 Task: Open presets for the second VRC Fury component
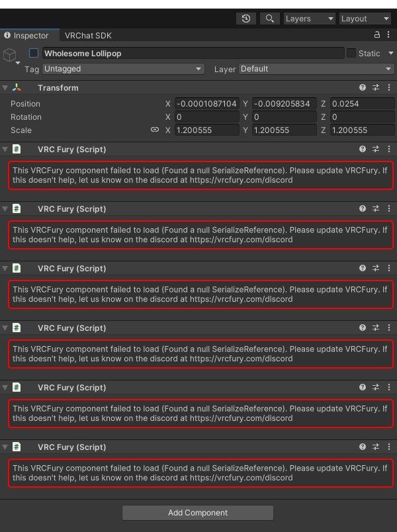pos(376,208)
